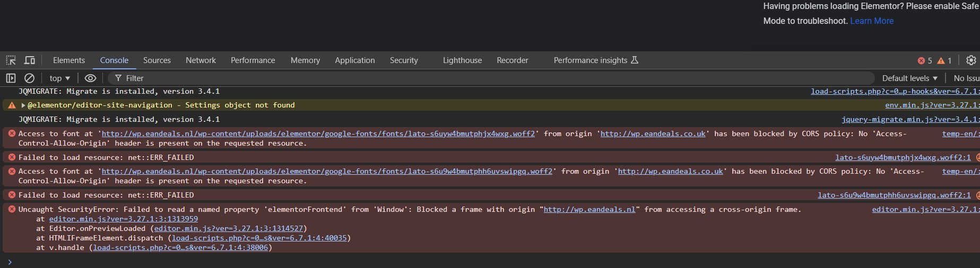Screen dimensions: 980x268
Task: Click the error icon on the first CORS error
Action: tap(12, 133)
